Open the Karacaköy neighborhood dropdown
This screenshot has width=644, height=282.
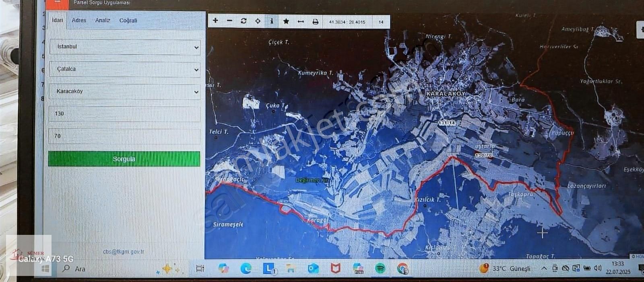125,92
